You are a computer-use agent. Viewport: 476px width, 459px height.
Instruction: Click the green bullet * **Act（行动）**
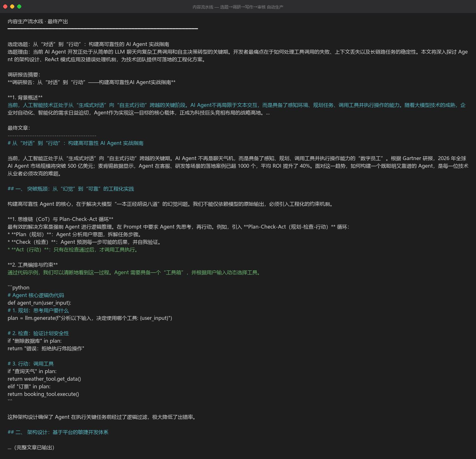73,250
